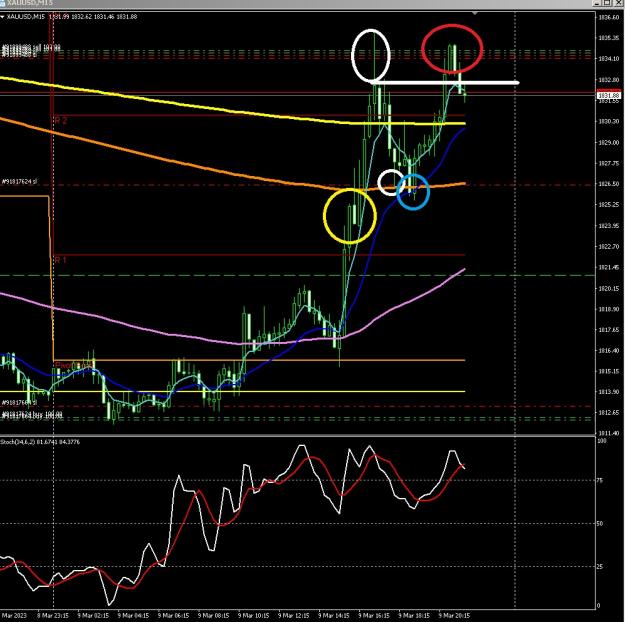Click the triangle beside the XAUUSD,M15 chart label

click(x=2, y=17)
